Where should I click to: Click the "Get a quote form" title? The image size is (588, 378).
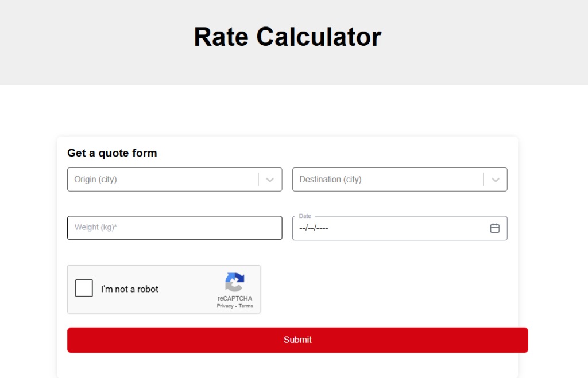click(x=112, y=153)
